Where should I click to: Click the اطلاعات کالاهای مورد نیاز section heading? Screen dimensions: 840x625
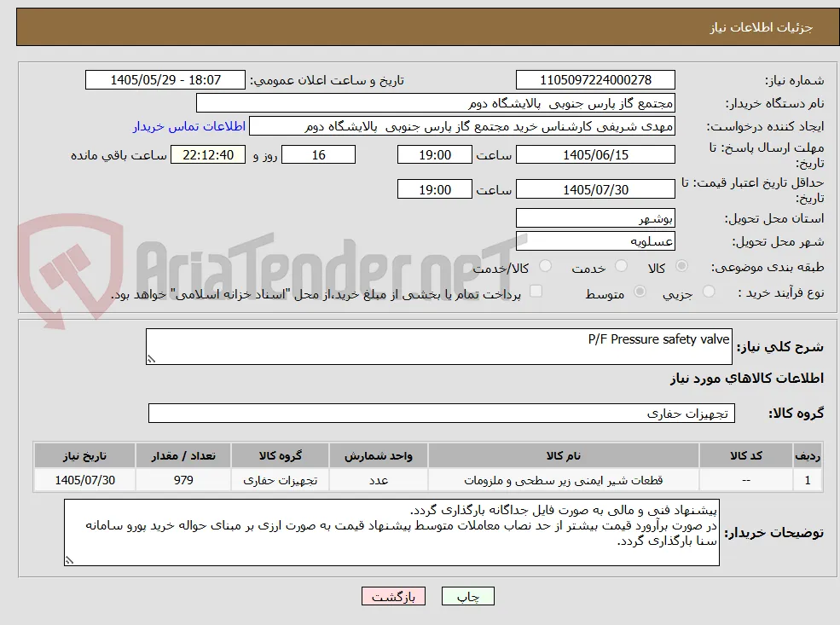point(747,379)
